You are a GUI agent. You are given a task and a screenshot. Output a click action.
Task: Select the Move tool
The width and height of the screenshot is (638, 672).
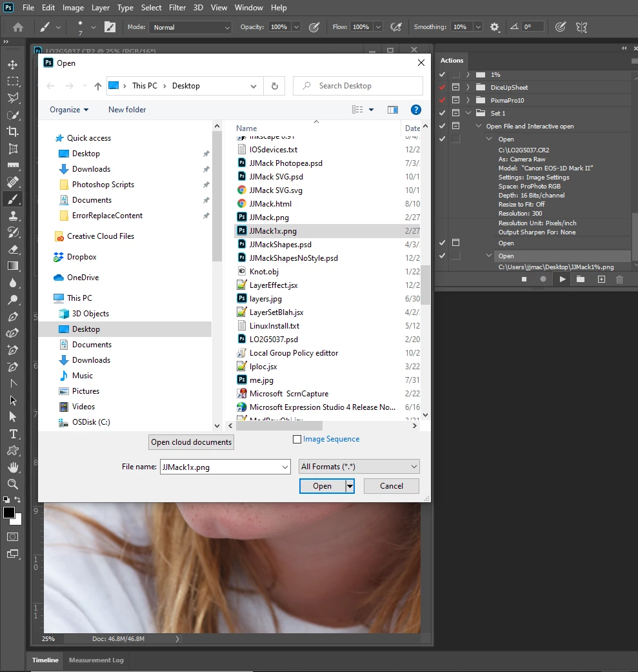click(x=13, y=65)
